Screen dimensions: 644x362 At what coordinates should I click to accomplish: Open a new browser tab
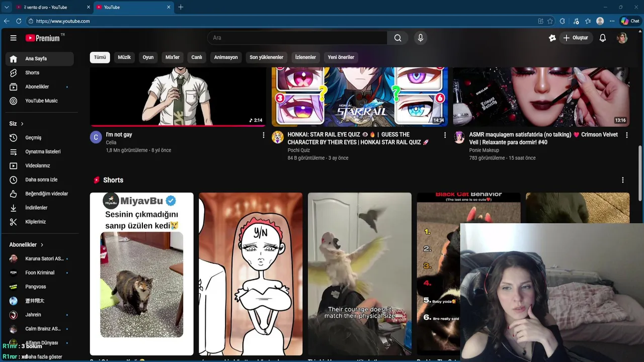pyautogui.click(x=181, y=7)
